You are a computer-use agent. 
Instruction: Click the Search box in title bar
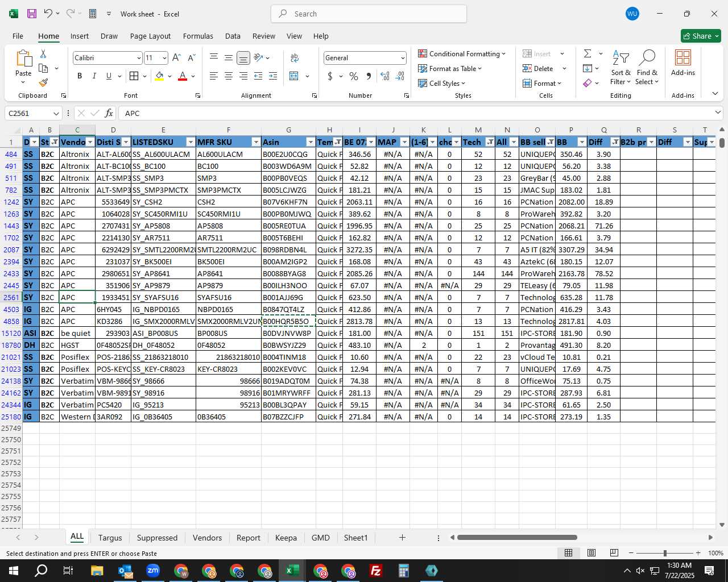(x=369, y=14)
